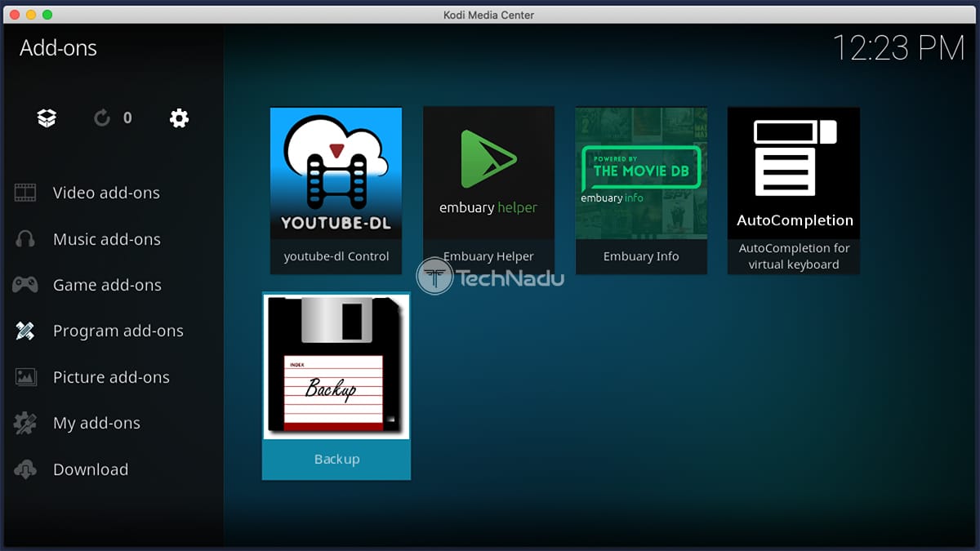Click the Add-ons page heading

pyautogui.click(x=58, y=48)
